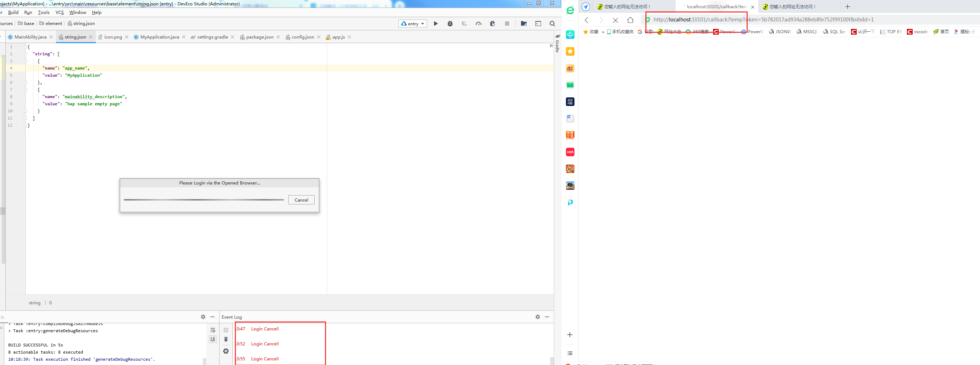Open the MSSQL bookmark
Screen dimensions: 980x365
click(x=806, y=32)
